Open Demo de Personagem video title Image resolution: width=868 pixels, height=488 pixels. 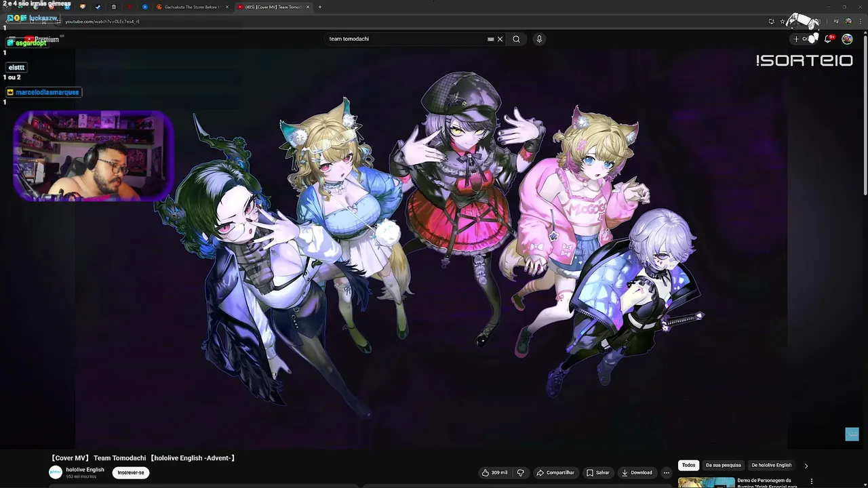[x=766, y=483]
